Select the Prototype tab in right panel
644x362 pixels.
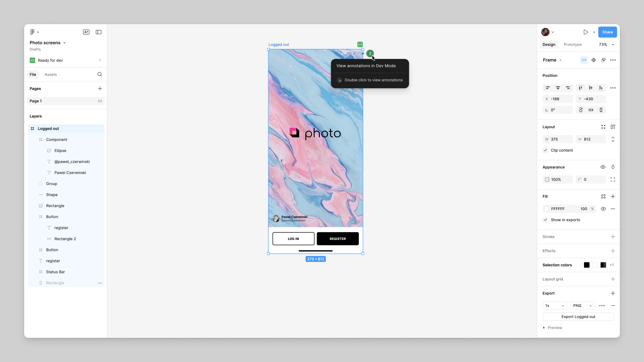(x=572, y=44)
